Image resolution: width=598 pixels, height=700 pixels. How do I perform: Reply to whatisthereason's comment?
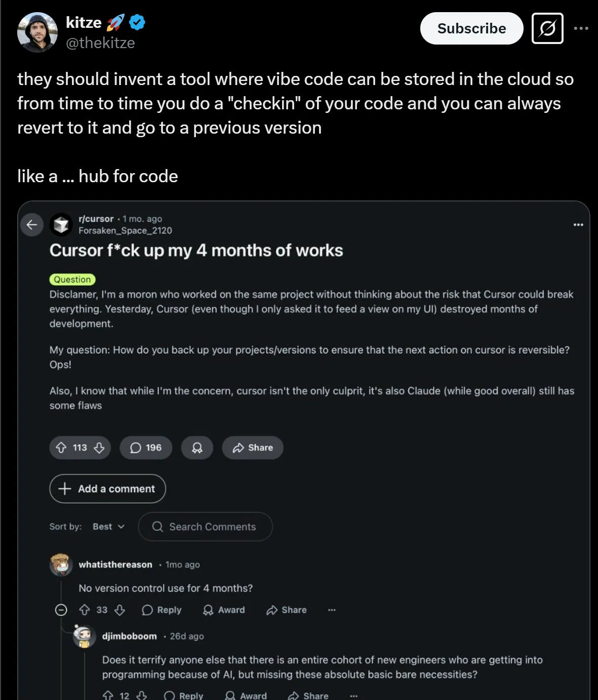(x=162, y=610)
